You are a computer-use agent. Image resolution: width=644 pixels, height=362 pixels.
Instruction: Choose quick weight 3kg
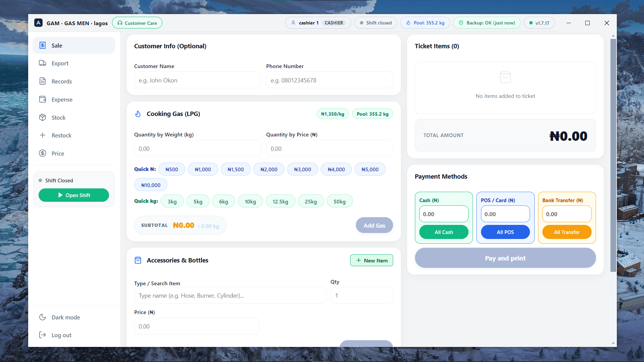[x=172, y=201]
